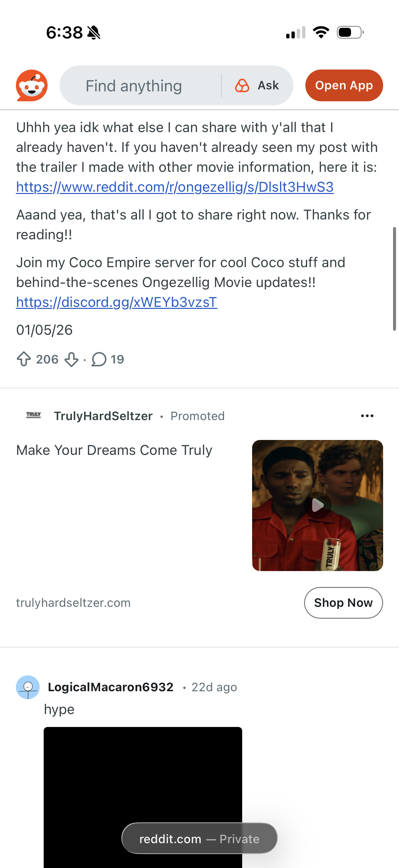Open the 19 comments icon
The height and width of the screenshot is (868, 399).
coord(99,359)
